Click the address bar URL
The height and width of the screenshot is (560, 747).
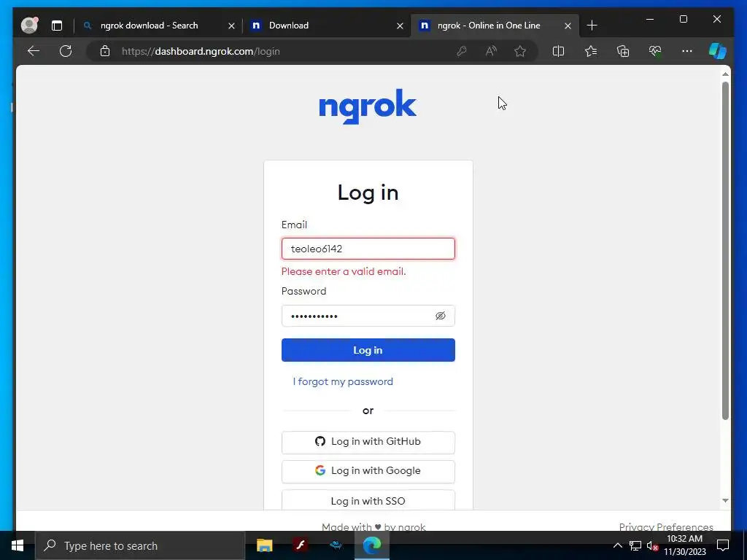[x=201, y=51]
